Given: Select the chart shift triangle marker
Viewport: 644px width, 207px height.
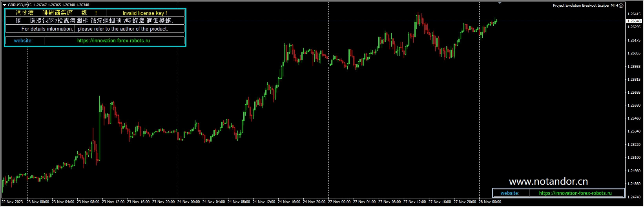Looking at the screenshot, I should click(500, 3).
